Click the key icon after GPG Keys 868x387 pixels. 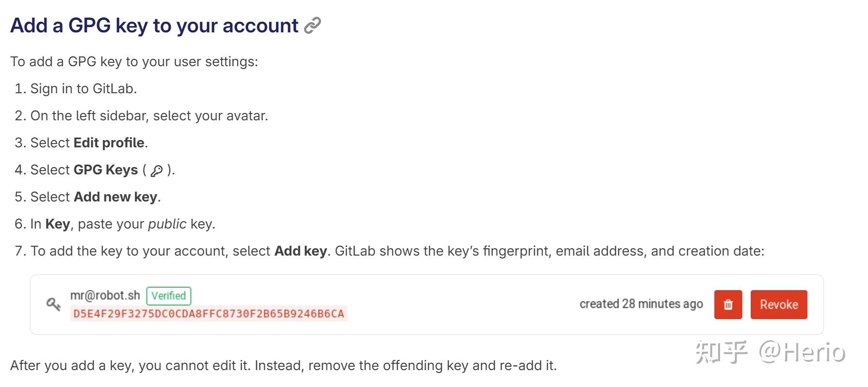click(x=157, y=171)
